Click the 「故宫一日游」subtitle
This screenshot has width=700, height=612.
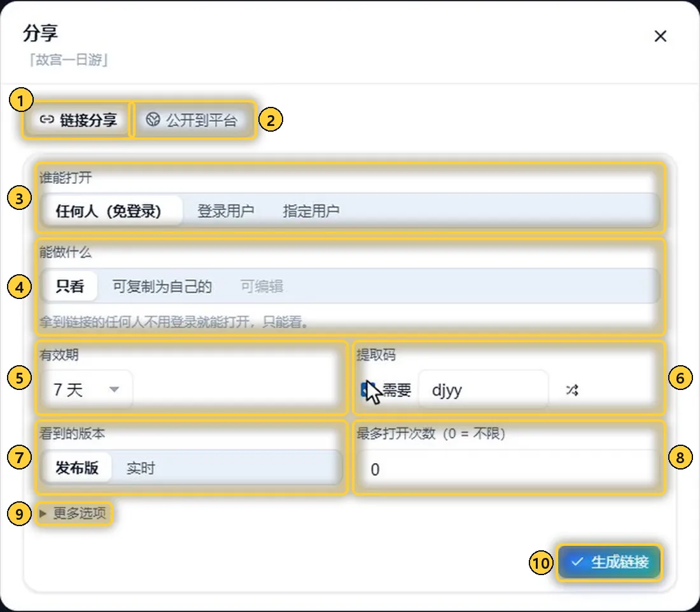point(69,59)
